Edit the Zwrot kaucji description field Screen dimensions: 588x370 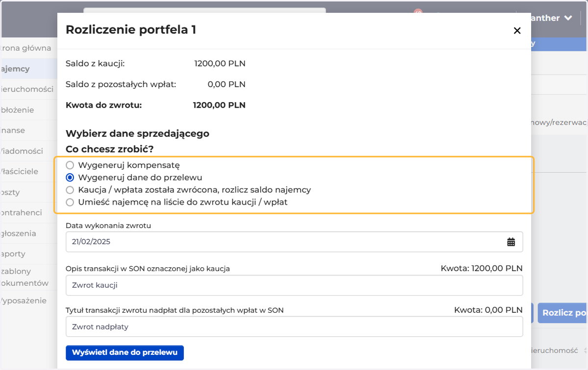pos(294,285)
